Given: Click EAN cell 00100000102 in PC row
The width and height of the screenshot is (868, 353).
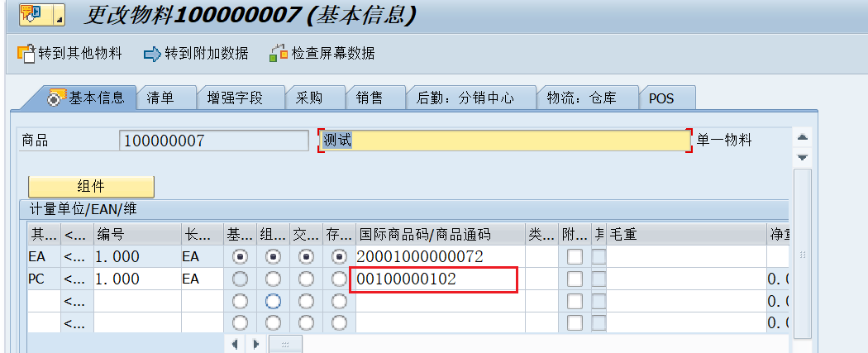Looking at the screenshot, I should click(x=440, y=279).
